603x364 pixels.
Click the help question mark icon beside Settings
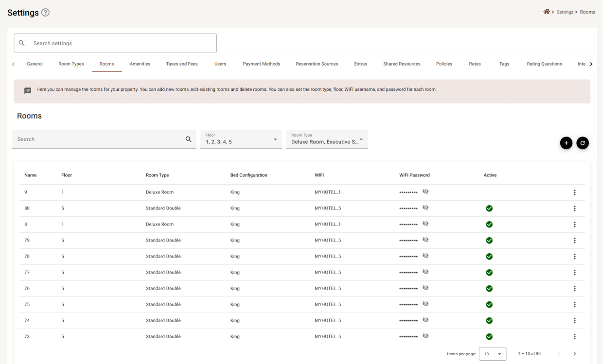click(45, 13)
